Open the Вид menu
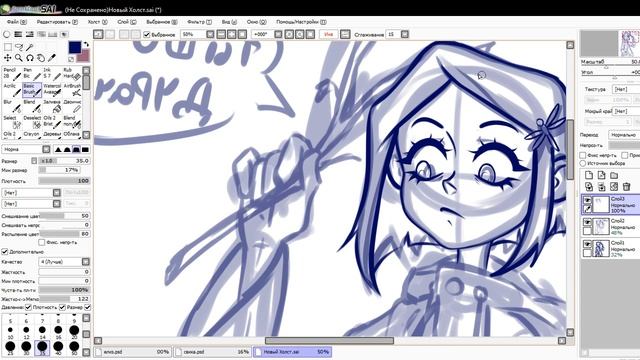This screenshot has height=360, width=640. coord(229,22)
